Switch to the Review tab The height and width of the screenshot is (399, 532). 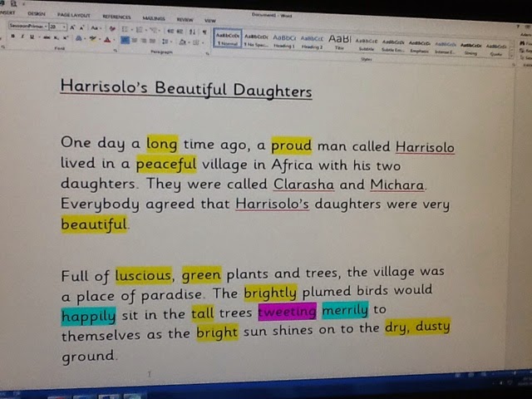[185, 20]
